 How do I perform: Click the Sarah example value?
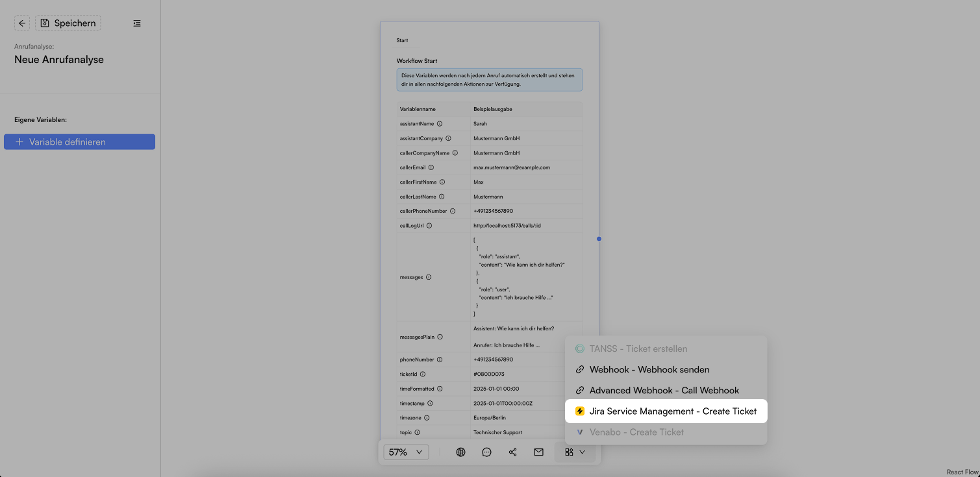click(480, 124)
